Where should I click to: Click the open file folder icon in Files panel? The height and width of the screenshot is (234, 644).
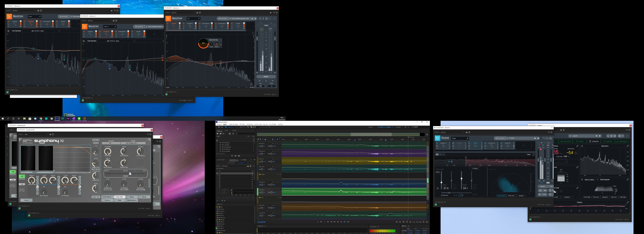click(217, 134)
